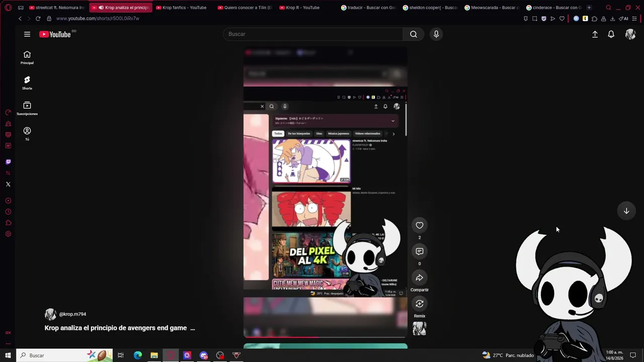The height and width of the screenshot is (362, 644).
Task: Switch to the 'traducir - Buscar con Google' tab
Action: coord(368,8)
